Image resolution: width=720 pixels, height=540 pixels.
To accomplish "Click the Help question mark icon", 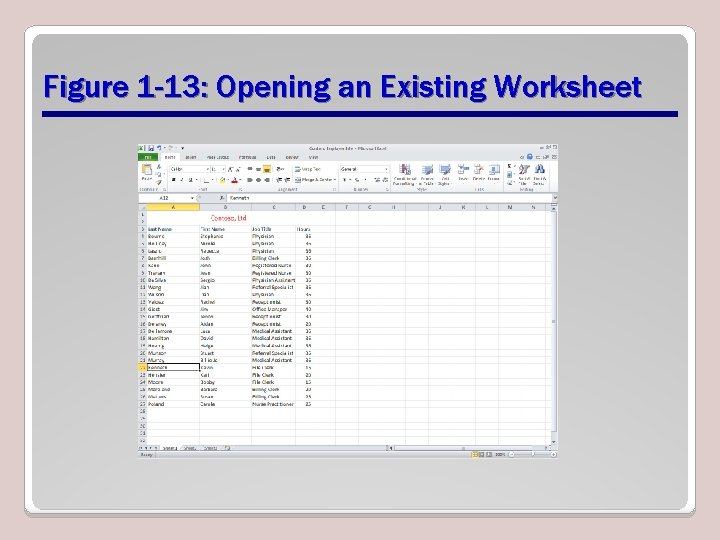I will [529, 157].
